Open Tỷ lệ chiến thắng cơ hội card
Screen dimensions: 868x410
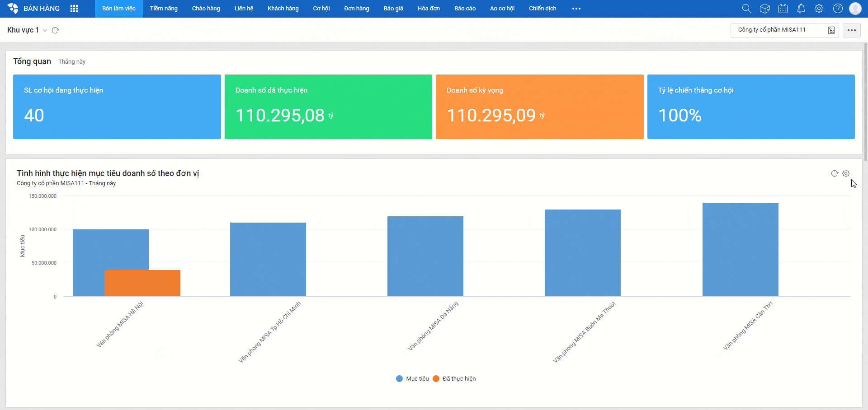751,107
